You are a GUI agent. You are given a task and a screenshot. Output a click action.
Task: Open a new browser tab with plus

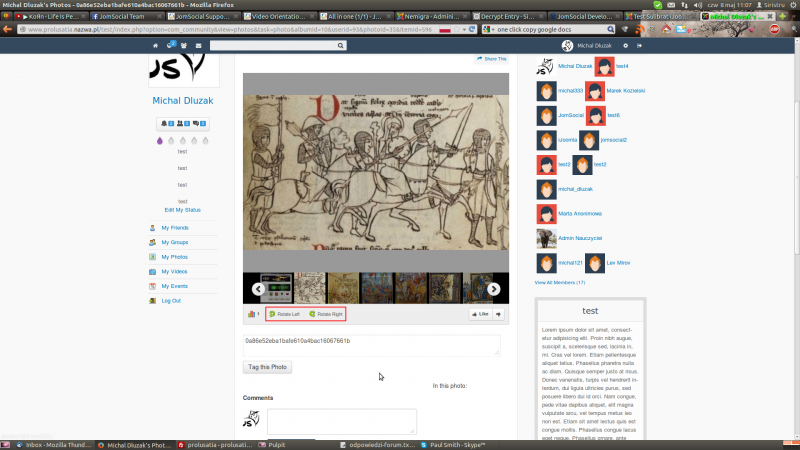click(783, 16)
